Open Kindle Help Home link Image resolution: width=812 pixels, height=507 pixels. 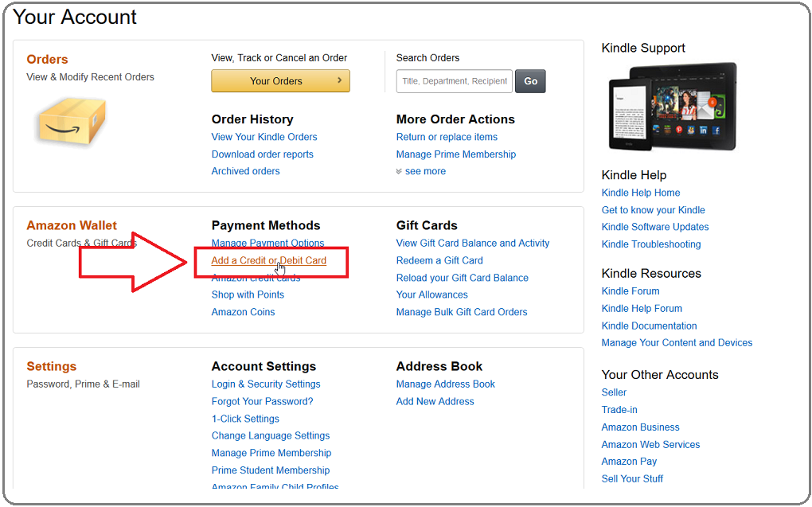(641, 193)
